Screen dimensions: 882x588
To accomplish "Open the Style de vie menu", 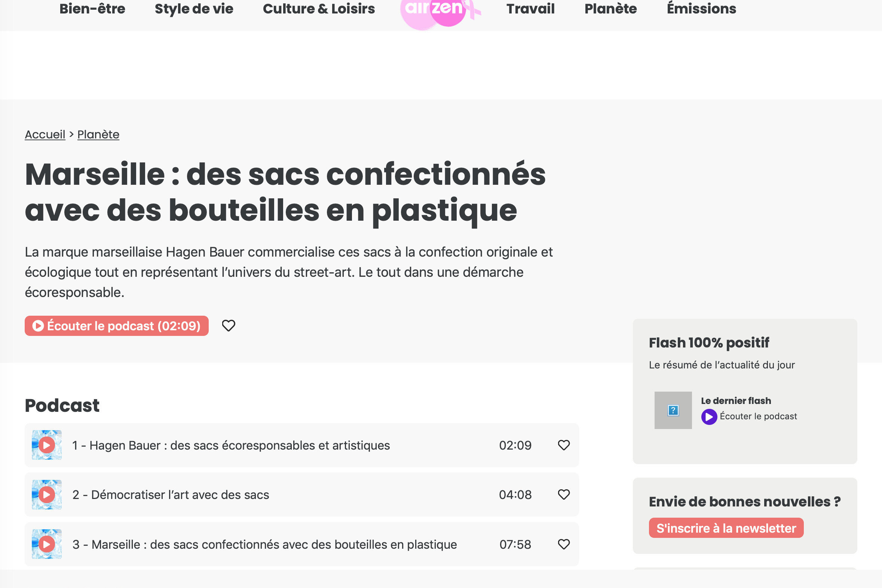I will [x=194, y=9].
